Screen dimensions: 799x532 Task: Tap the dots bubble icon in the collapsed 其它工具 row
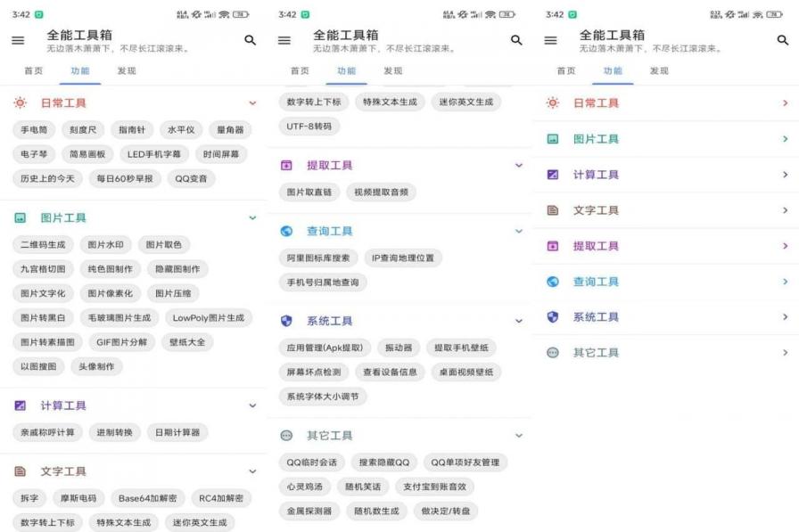(x=552, y=352)
